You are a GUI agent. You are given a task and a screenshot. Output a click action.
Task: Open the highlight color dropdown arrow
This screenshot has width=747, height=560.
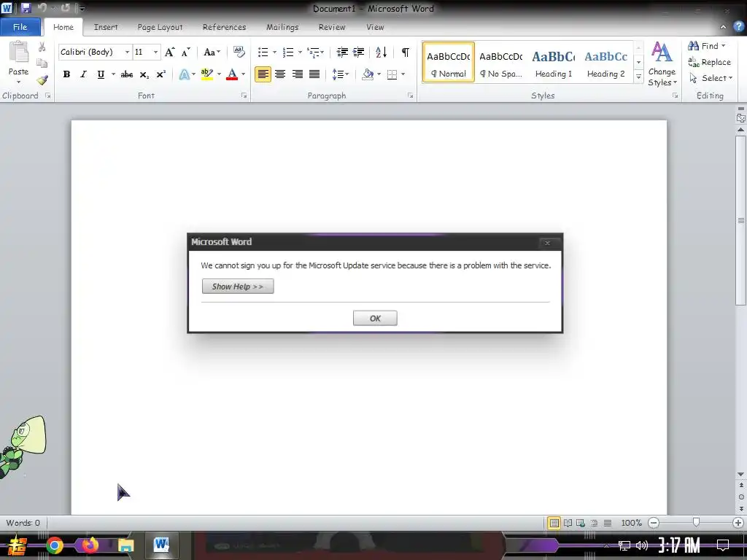tap(219, 74)
